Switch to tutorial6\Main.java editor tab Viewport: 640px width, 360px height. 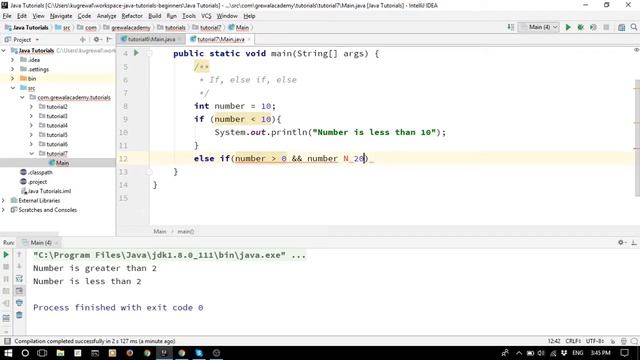click(x=151, y=40)
